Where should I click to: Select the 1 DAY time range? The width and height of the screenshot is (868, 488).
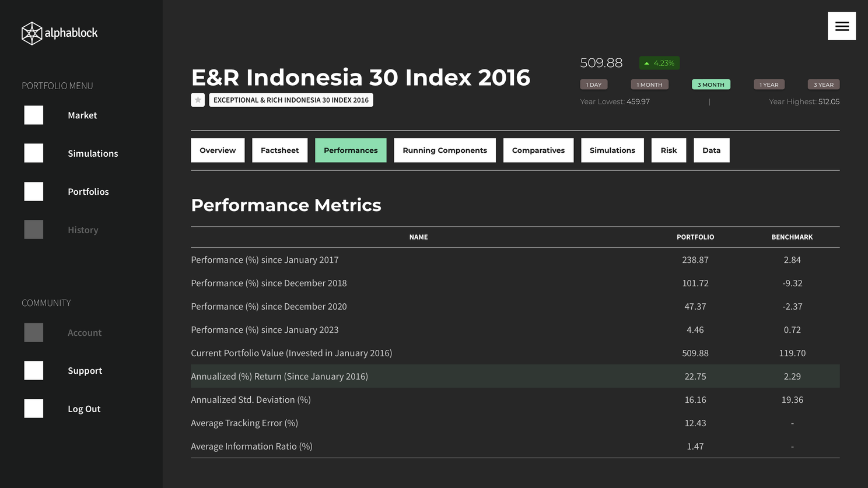click(594, 85)
